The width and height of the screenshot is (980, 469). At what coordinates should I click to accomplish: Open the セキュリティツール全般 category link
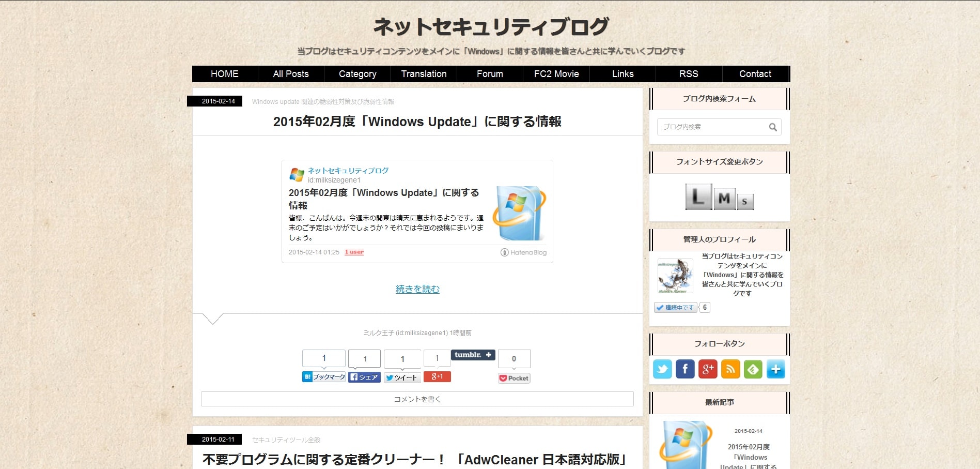pos(286,440)
